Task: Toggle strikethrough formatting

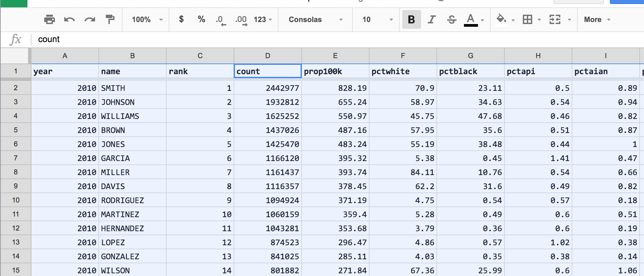Action: click(452, 19)
